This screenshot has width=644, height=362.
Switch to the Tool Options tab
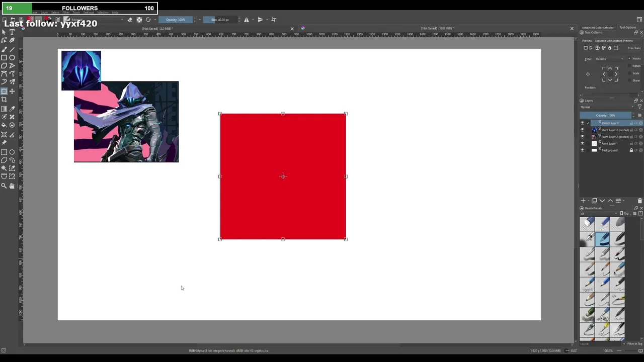click(627, 28)
